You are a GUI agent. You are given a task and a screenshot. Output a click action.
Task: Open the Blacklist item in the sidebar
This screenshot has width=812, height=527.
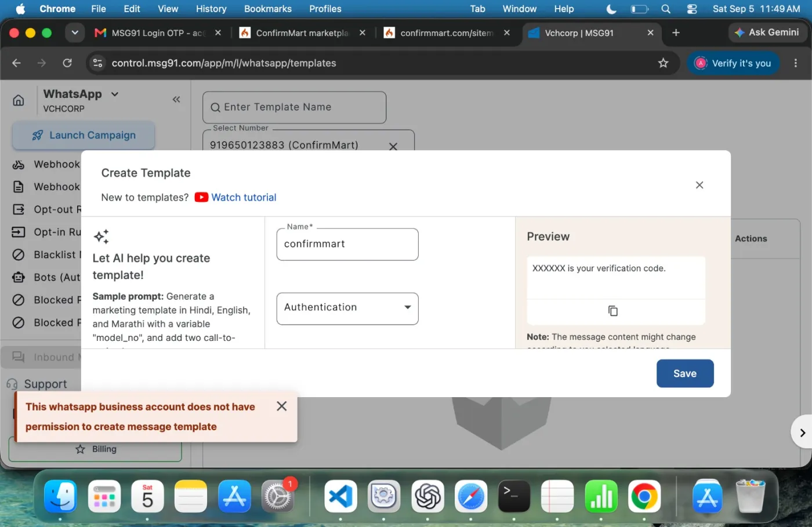pyautogui.click(x=46, y=255)
